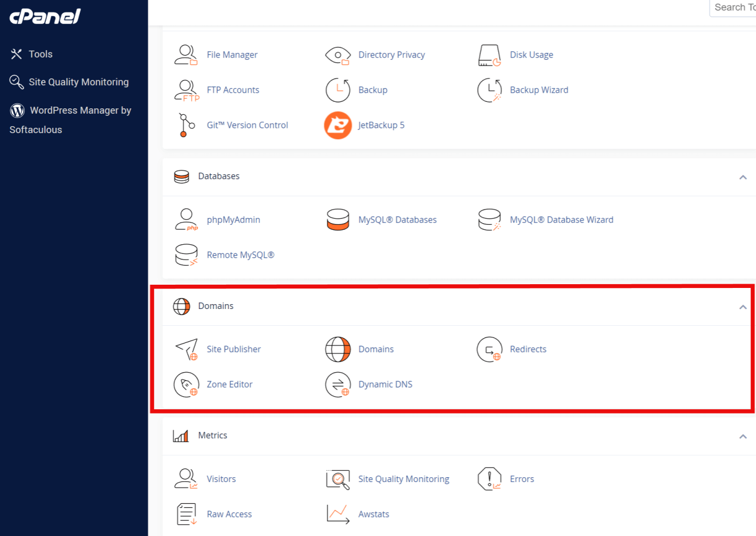Click the phpMyAdmin icon

click(187, 220)
